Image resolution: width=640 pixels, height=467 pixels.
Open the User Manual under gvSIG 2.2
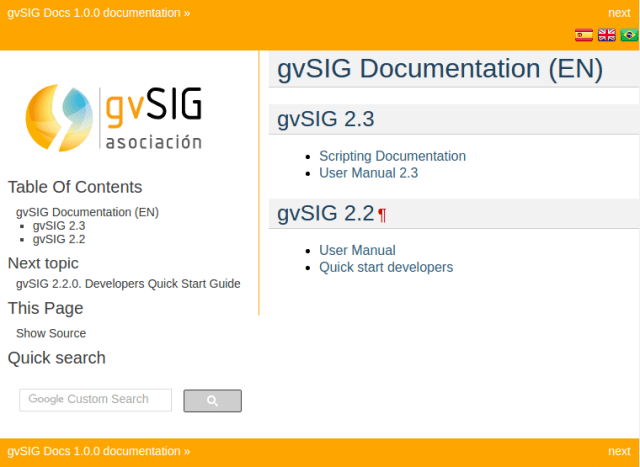click(x=357, y=250)
